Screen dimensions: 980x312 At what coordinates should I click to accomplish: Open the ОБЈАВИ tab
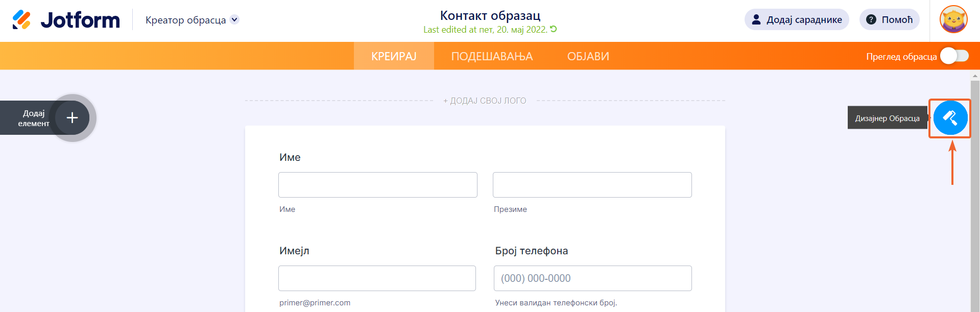click(x=588, y=56)
